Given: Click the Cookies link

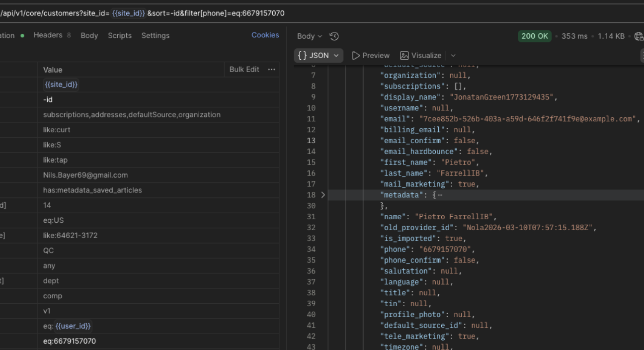Looking at the screenshot, I should (x=265, y=35).
